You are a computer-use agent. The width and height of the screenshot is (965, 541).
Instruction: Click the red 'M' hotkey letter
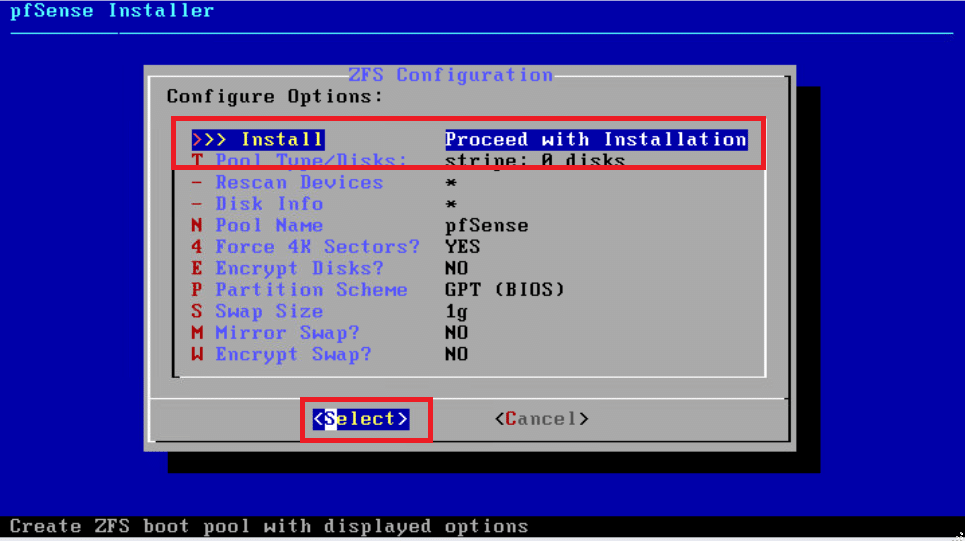pos(196,333)
